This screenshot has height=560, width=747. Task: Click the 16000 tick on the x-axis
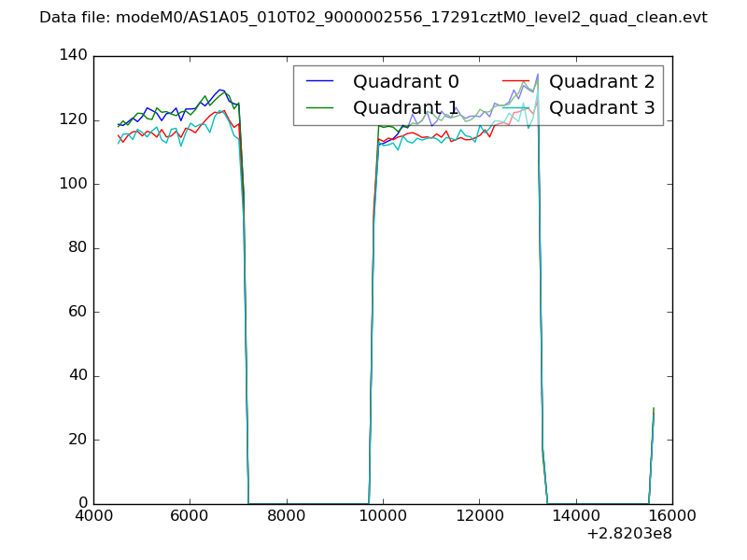pos(672,516)
